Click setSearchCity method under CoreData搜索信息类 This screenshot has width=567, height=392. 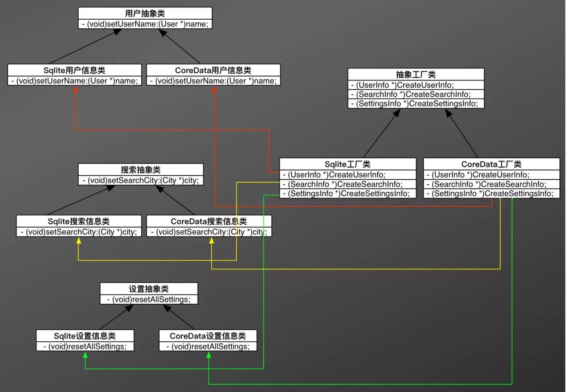(x=209, y=231)
